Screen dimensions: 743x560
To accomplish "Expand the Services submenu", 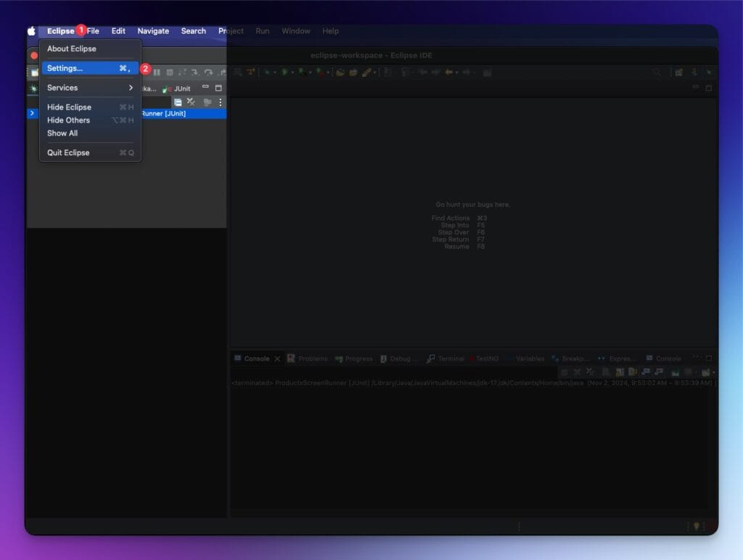I will coord(90,88).
